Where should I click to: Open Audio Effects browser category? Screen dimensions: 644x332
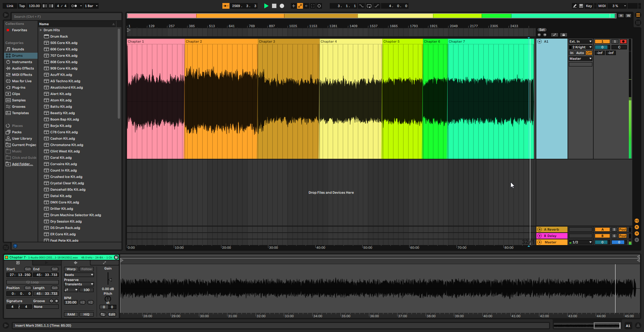click(x=23, y=68)
